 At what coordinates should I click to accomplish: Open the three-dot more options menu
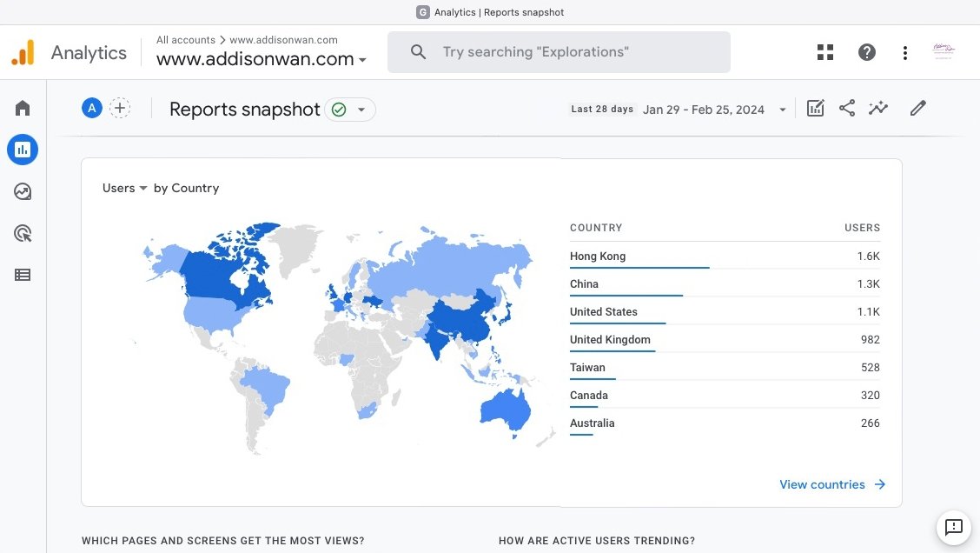[x=904, y=52]
